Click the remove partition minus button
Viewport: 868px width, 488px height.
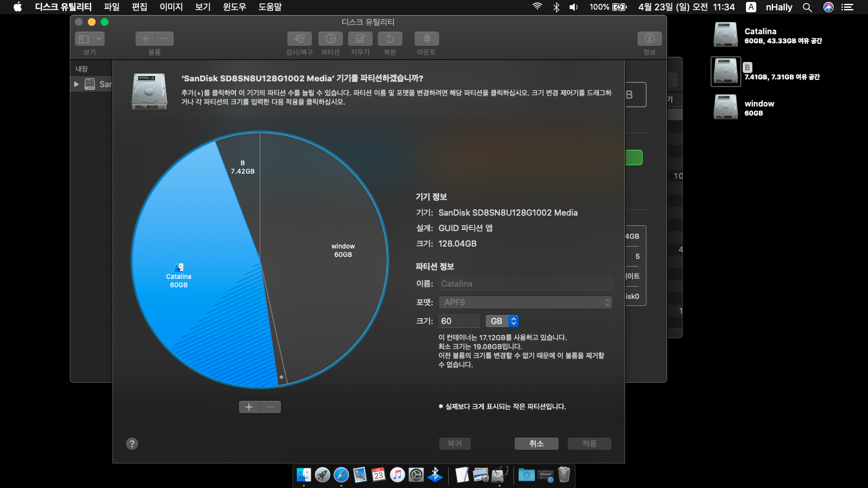point(271,407)
